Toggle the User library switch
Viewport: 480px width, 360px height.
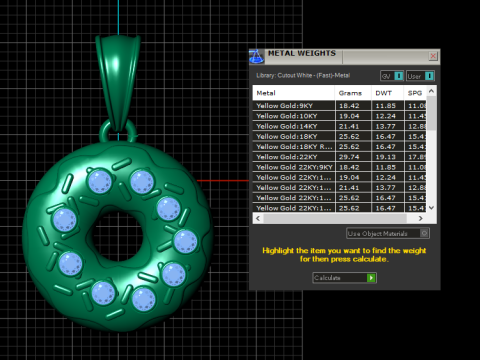click(420, 76)
